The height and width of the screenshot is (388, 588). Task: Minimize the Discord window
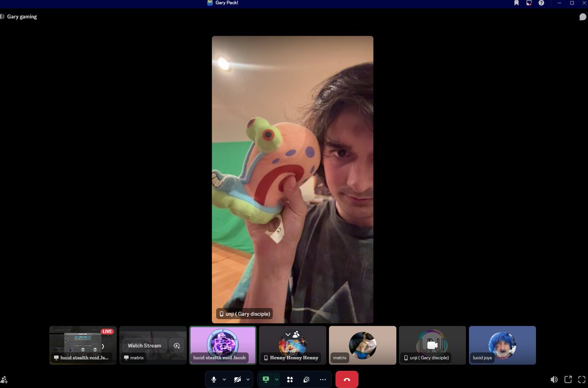pos(560,3)
